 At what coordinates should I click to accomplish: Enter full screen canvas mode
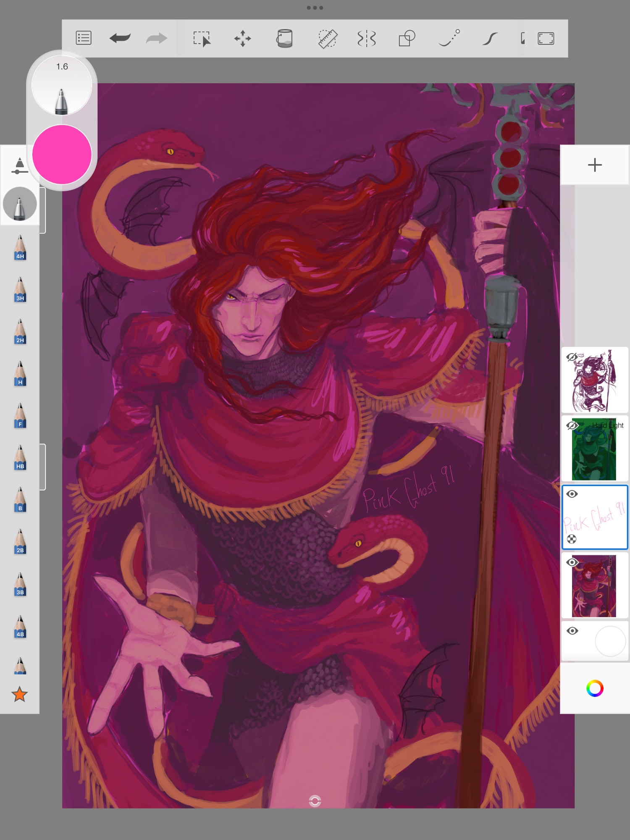click(x=546, y=39)
